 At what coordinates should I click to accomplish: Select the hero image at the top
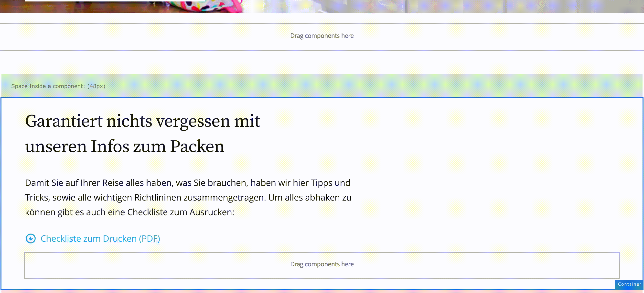(322, 6)
